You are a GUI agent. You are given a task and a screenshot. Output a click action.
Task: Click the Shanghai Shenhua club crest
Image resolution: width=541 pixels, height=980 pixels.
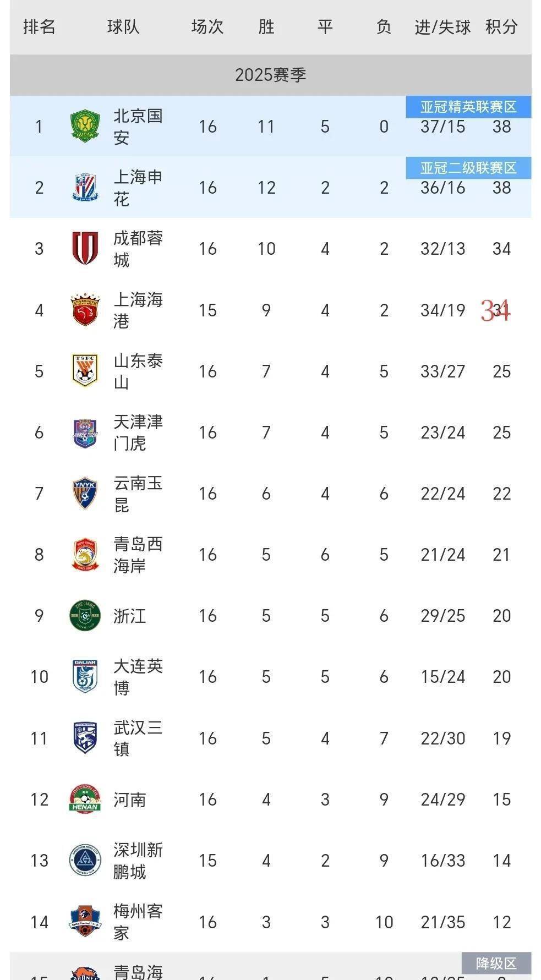85,188
